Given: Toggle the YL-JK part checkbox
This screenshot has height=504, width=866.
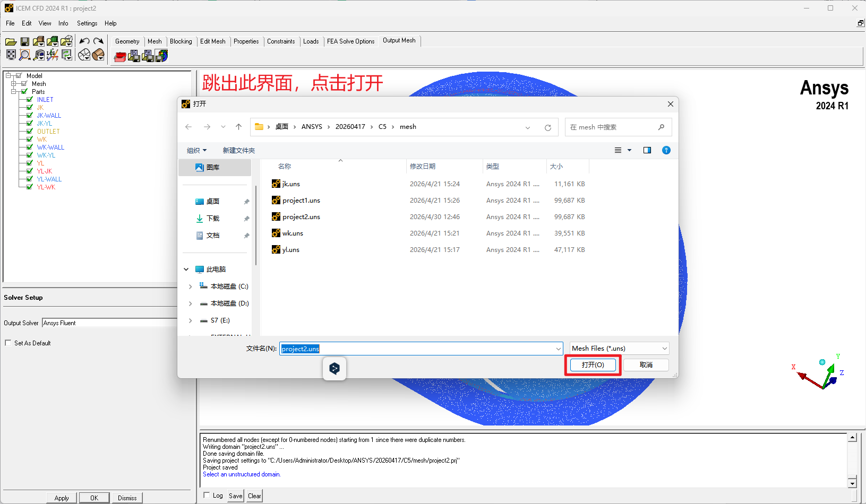Looking at the screenshot, I should tap(30, 171).
